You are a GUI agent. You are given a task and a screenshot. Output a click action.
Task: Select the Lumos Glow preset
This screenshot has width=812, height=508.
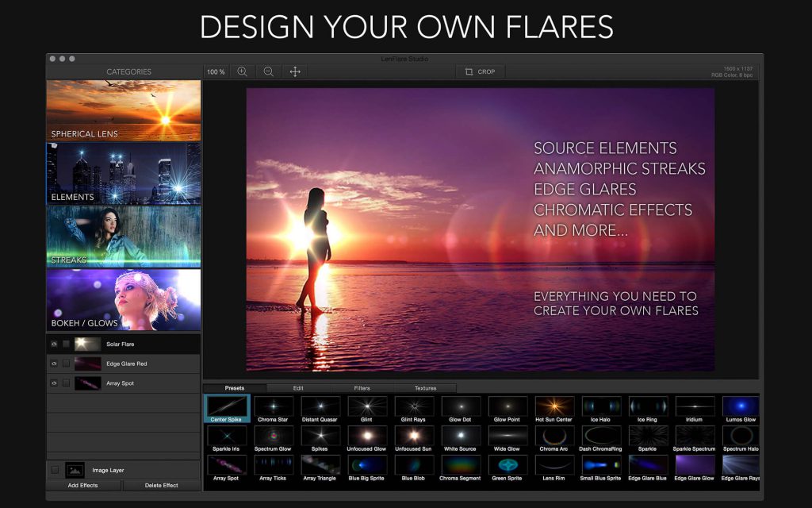[740, 405]
